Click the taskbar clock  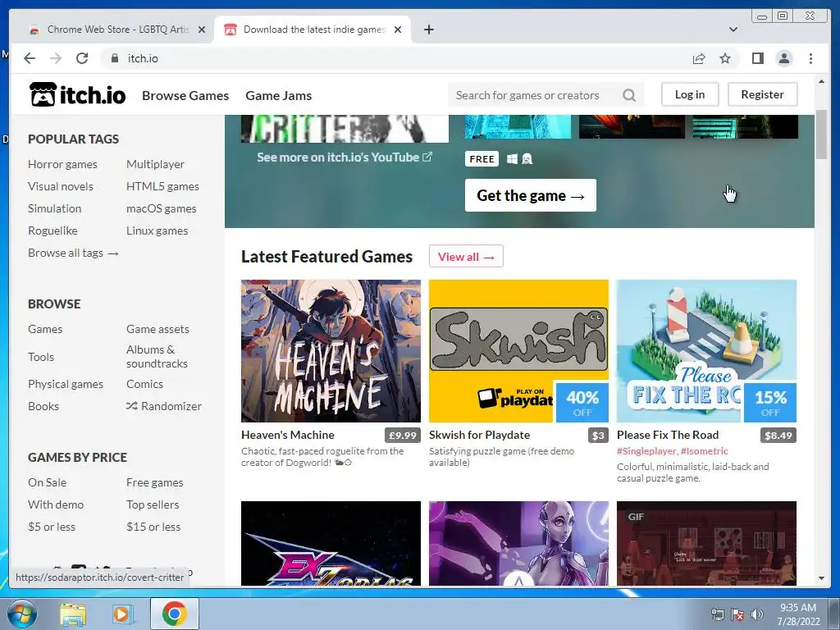click(798, 614)
